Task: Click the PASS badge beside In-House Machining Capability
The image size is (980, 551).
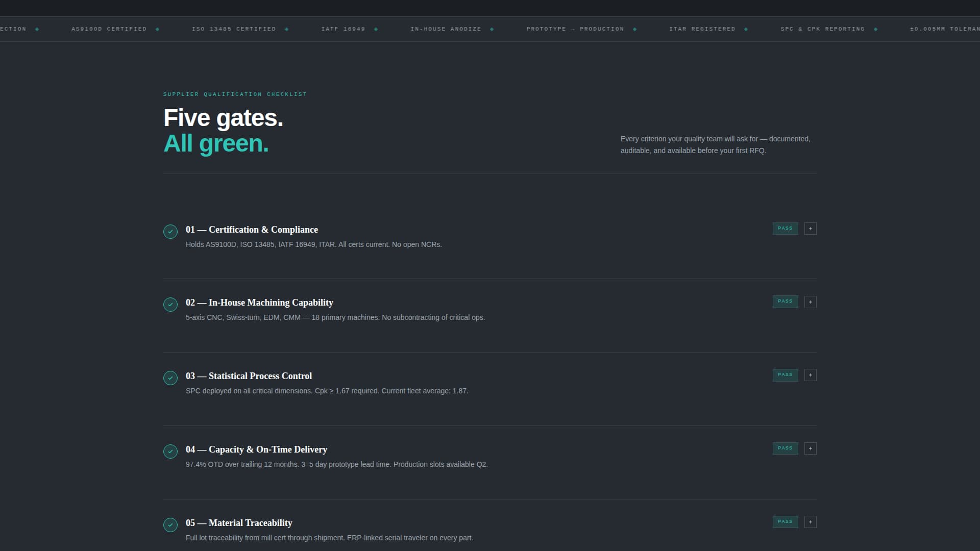Action: pyautogui.click(x=785, y=302)
